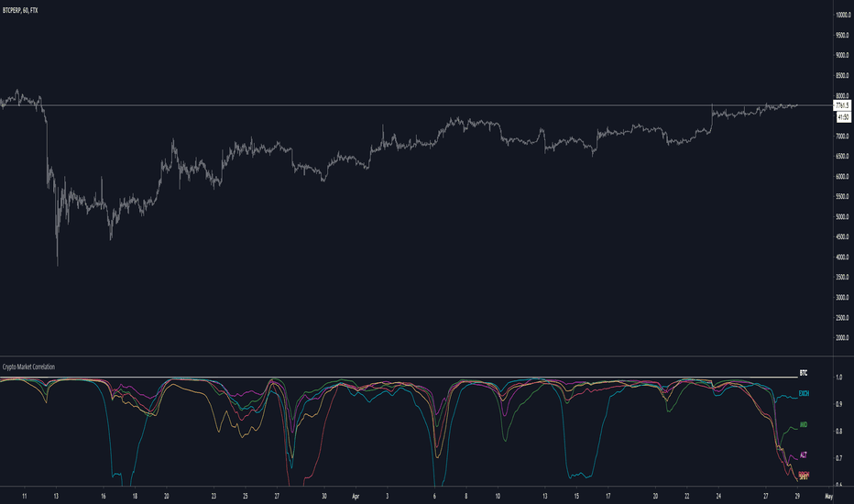Click the 1.0 correlation axis label
Screen dimensions: 854x504
click(x=838, y=377)
